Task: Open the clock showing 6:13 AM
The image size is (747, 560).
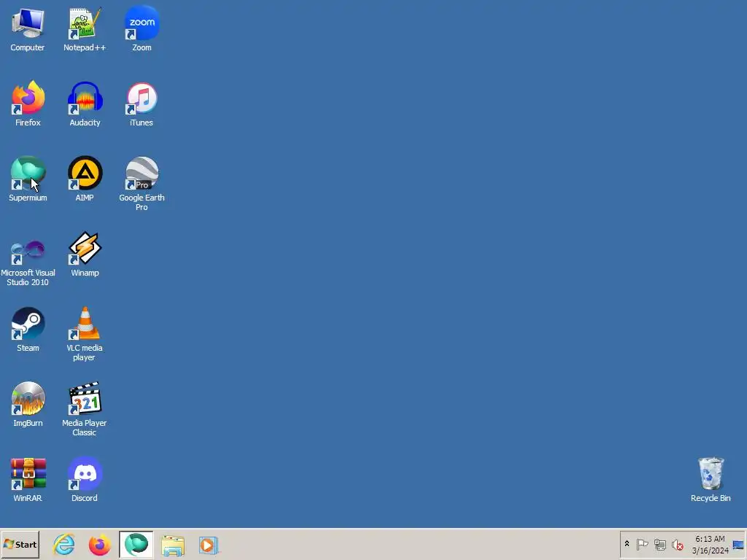Action: pos(710,544)
